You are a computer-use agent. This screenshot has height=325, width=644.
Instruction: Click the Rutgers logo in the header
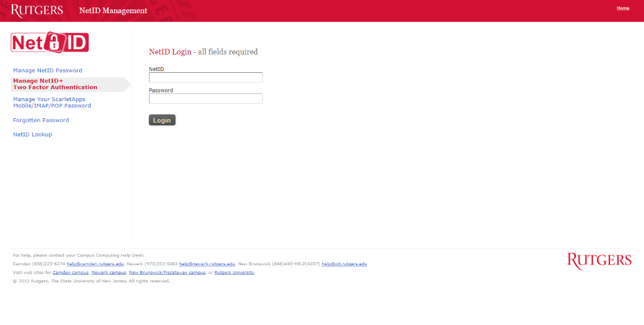[x=37, y=10]
